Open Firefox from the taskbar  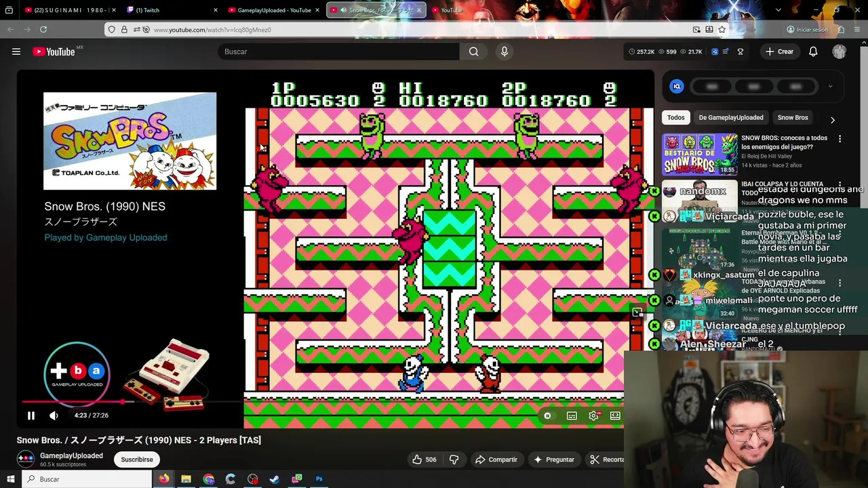[164, 479]
